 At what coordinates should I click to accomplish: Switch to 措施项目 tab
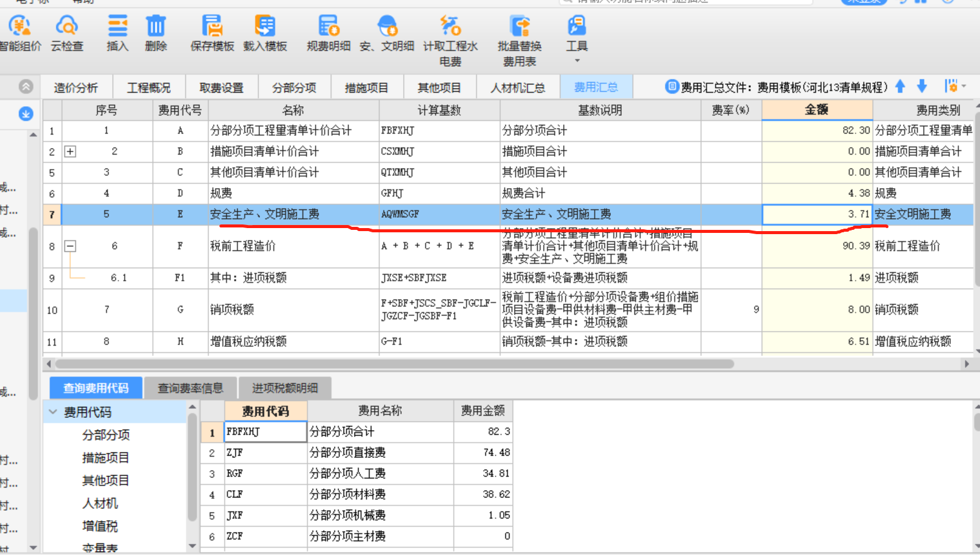coord(367,88)
